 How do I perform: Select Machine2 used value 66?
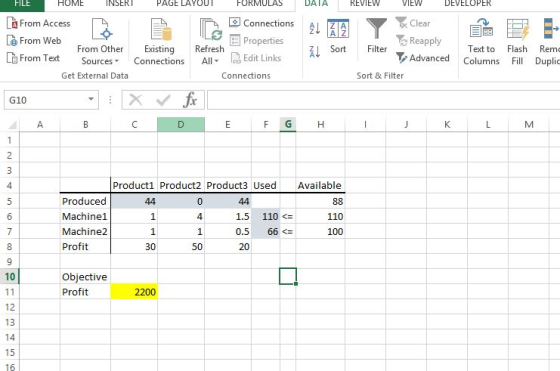pyautogui.click(x=265, y=231)
